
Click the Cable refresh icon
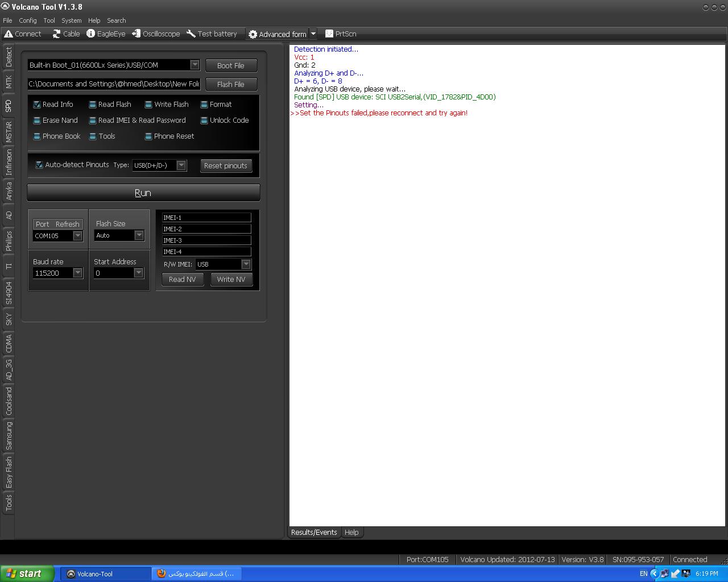(x=56, y=34)
